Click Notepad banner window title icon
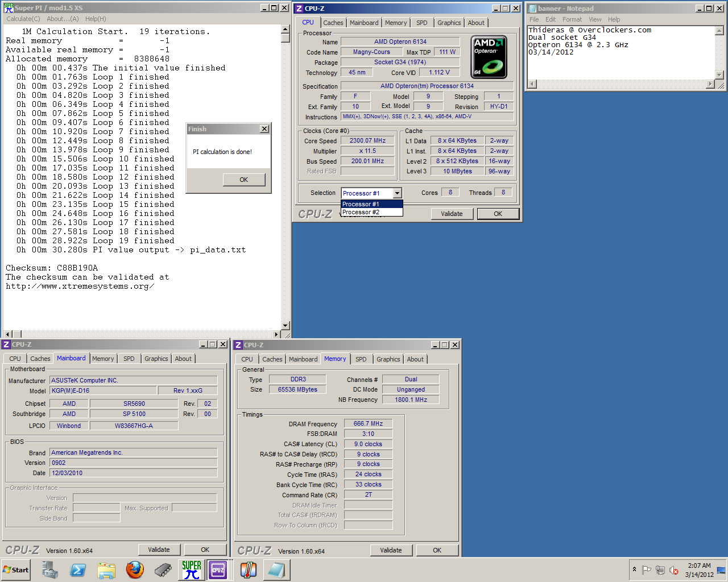Image resolution: width=728 pixels, height=582 pixels. pos(532,9)
